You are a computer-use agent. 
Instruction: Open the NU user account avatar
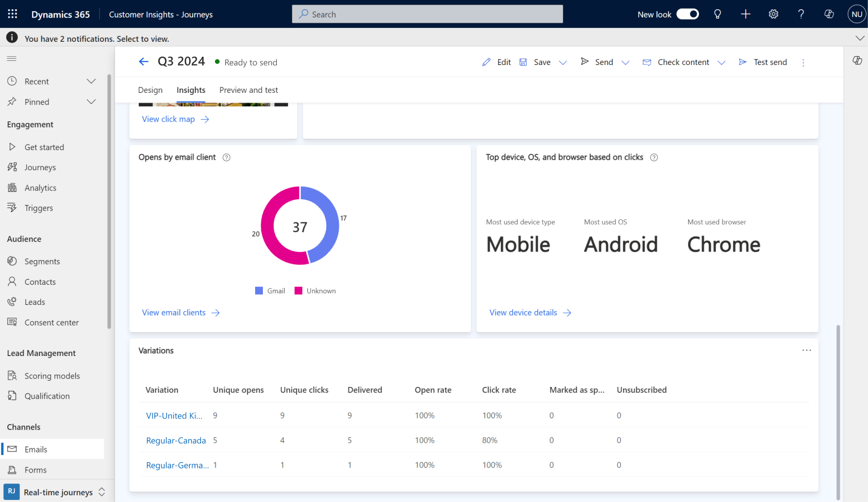click(x=857, y=14)
